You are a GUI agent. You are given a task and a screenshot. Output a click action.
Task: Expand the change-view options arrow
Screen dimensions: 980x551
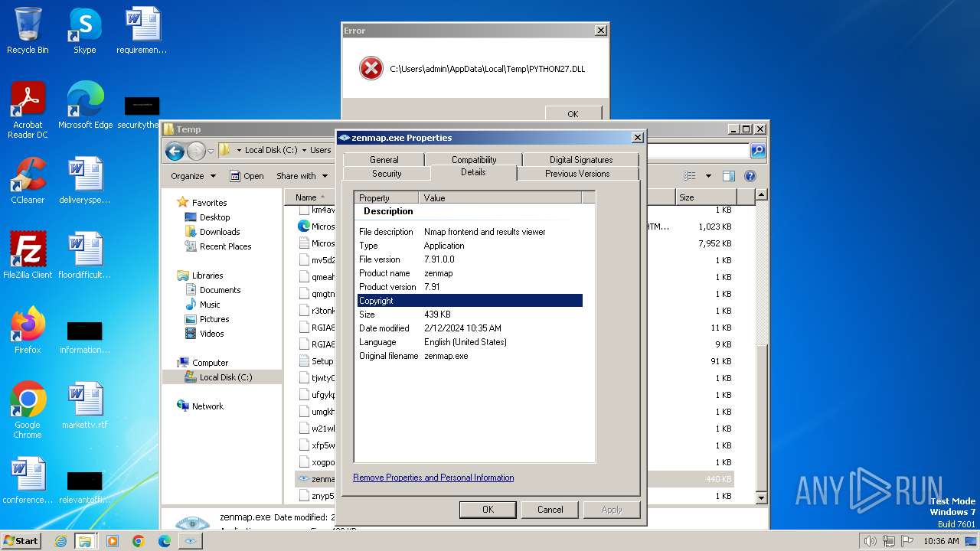tap(708, 176)
